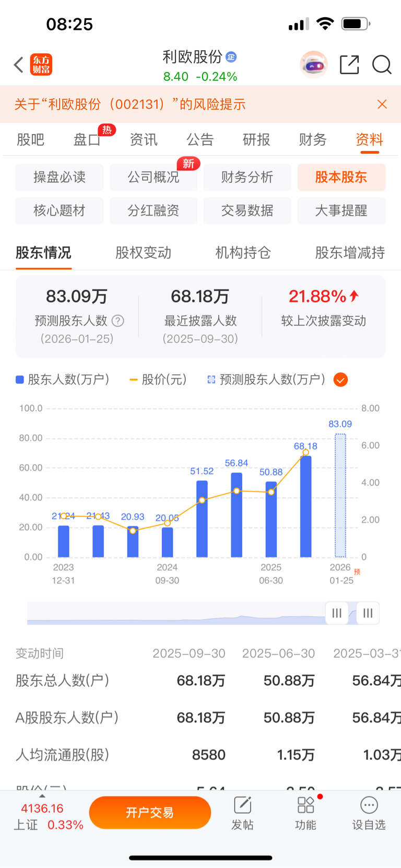Tap the 51.52 shareholder bar
The height and width of the screenshot is (868, 401).
(202, 519)
